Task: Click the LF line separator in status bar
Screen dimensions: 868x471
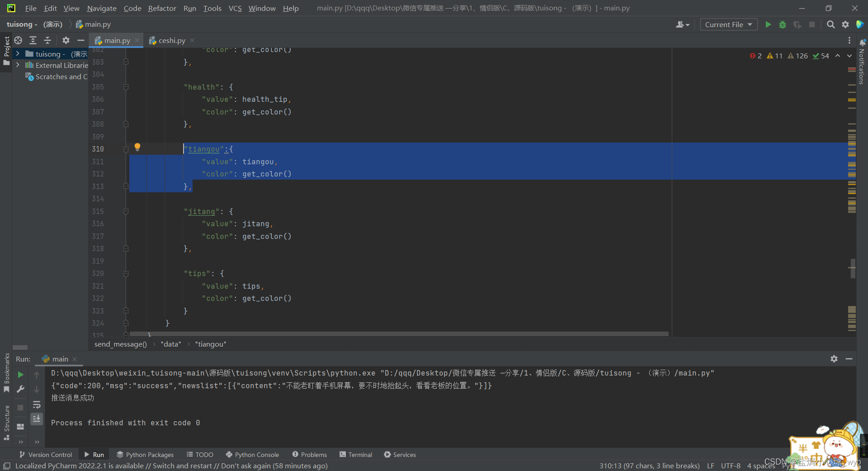Action: [x=711, y=466]
